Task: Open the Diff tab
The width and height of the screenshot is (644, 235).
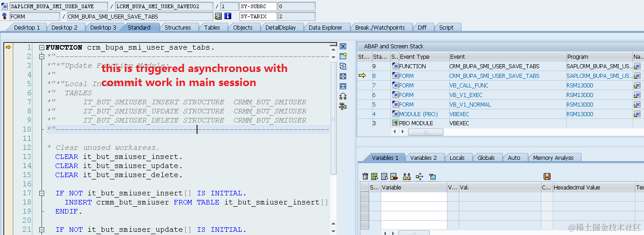Action: (422, 27)
